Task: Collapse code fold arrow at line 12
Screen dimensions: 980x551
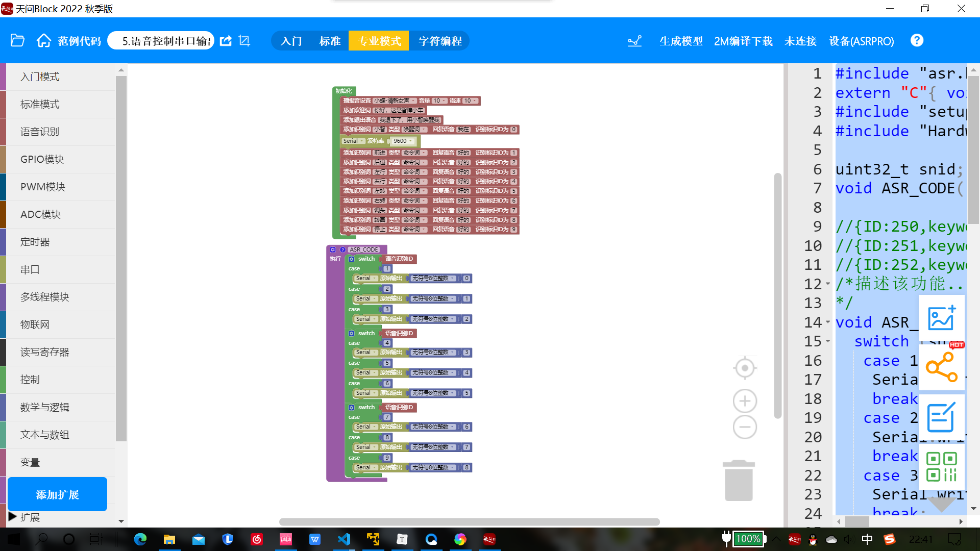Action: click(x=828, y=284)
